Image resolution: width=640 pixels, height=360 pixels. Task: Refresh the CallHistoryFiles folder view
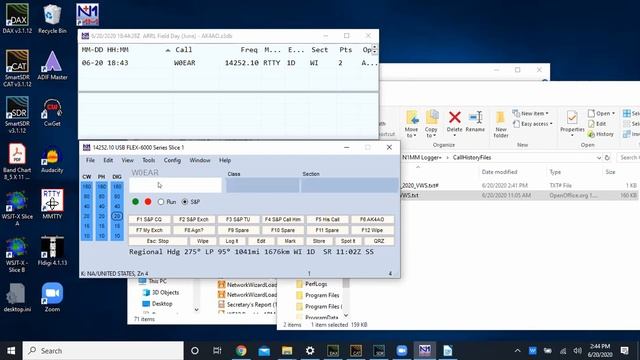click(607, 158)
